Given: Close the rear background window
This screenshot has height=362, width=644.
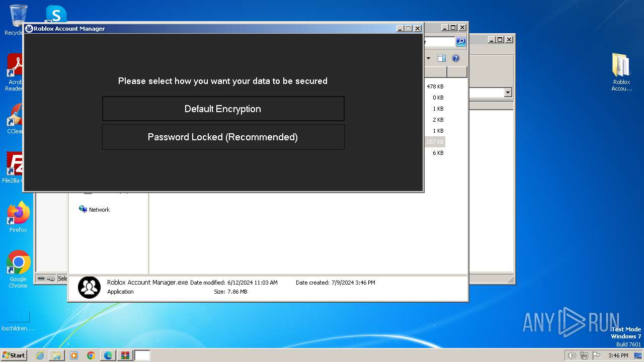Looking at the screenshot, I should pos(509,39).
